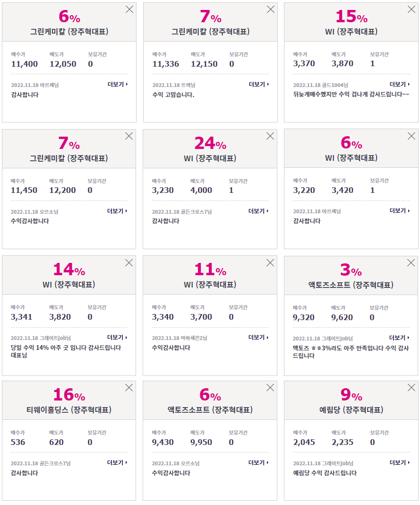The image size is (420, 505).
Task: Close the 6% 액토즈소프트 card
Action: click(270, 387)
